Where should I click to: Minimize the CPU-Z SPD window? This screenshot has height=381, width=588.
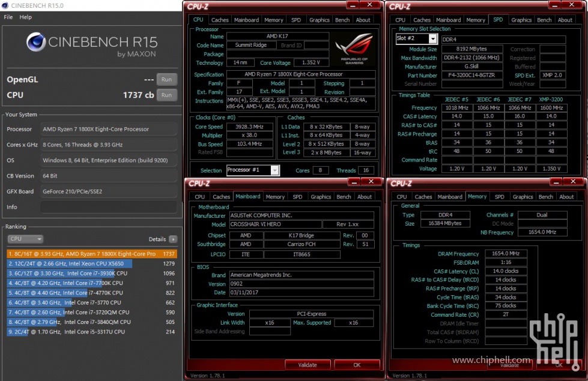[555, 5]
